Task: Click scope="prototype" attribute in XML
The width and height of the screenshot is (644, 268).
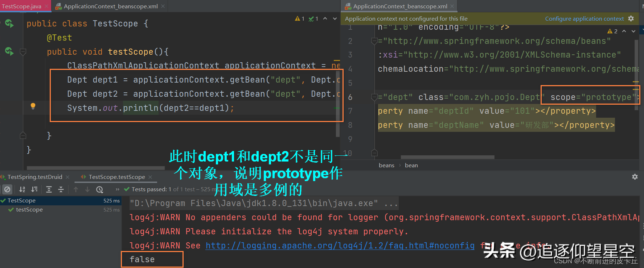Action: tap(593, 97)
